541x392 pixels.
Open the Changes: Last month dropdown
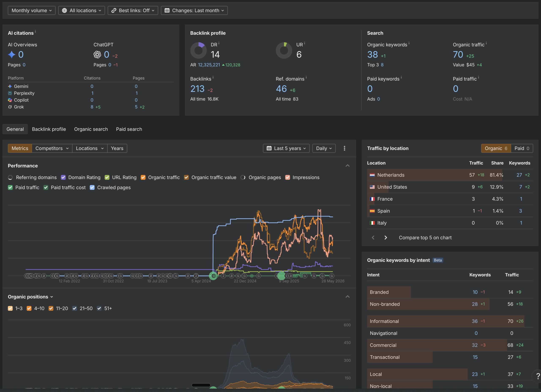point(194,11)
